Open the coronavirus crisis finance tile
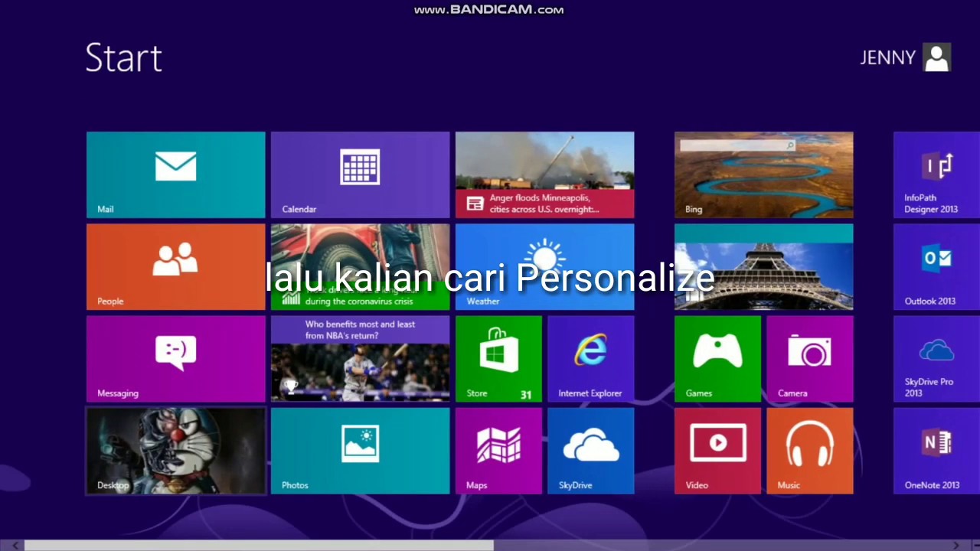This screenshot has width=980, height=551. click(x=360, y=266)
